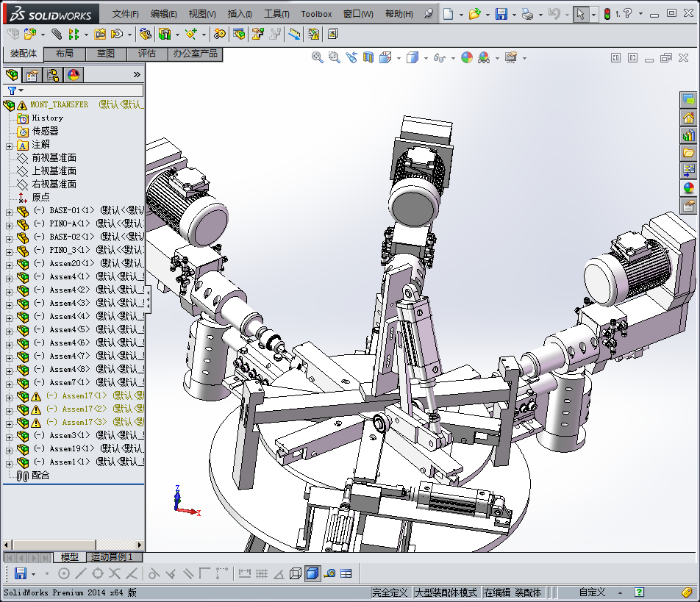700x602 pixels.
Task: Click the SolidWorks Resources home icon
Action: coord(689,118)
